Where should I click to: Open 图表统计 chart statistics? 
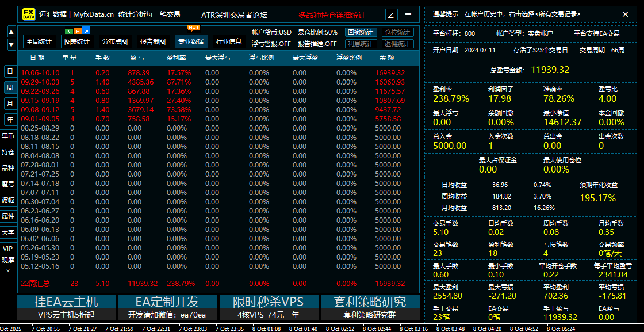point(77,41)
